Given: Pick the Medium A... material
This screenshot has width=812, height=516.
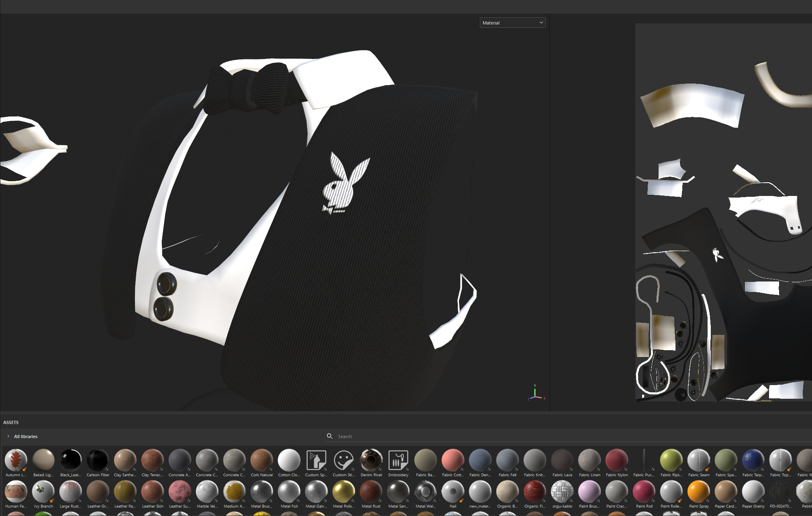Looking at the screenshot, I should (234, 491).
